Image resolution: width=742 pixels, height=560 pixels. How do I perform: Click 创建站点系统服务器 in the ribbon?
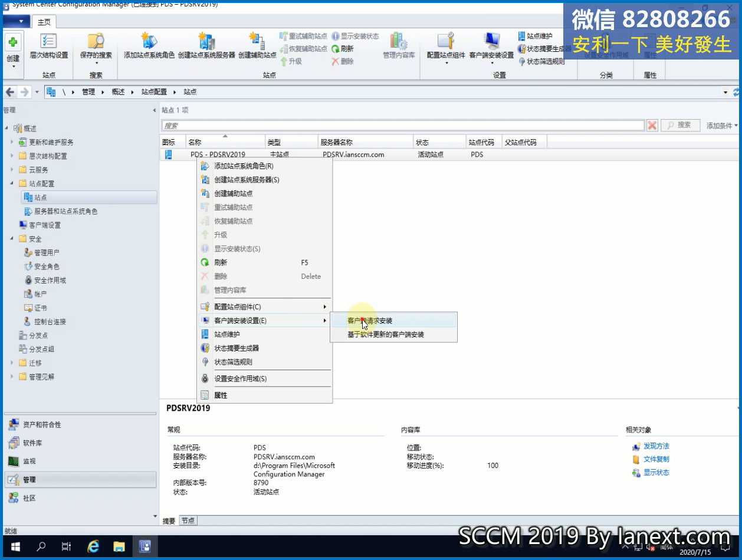pyautogui.click(x=206, y=47)
